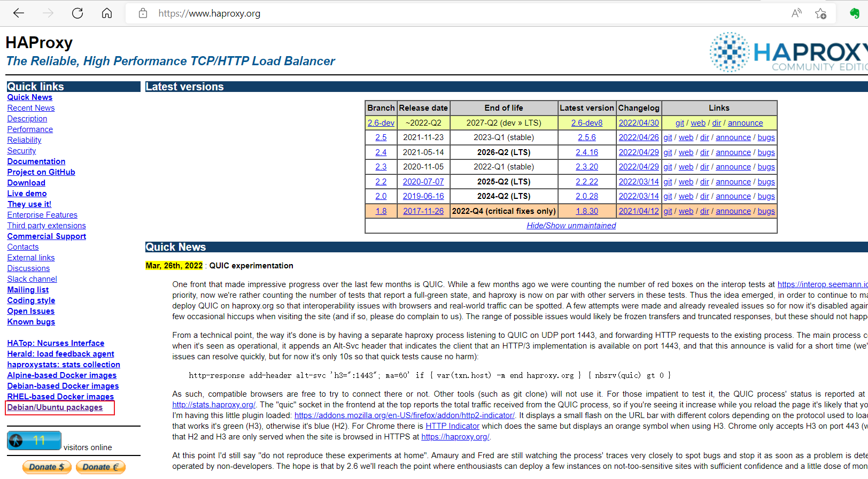868x479 pixels.
Task: Jump to Quick News link in sidebar
Action: point(30,97)
